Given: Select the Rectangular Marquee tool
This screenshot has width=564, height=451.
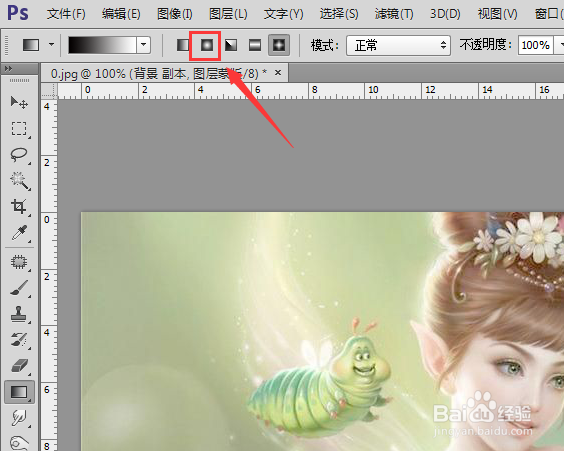Looking at the screenshot, I should (19, 128).
